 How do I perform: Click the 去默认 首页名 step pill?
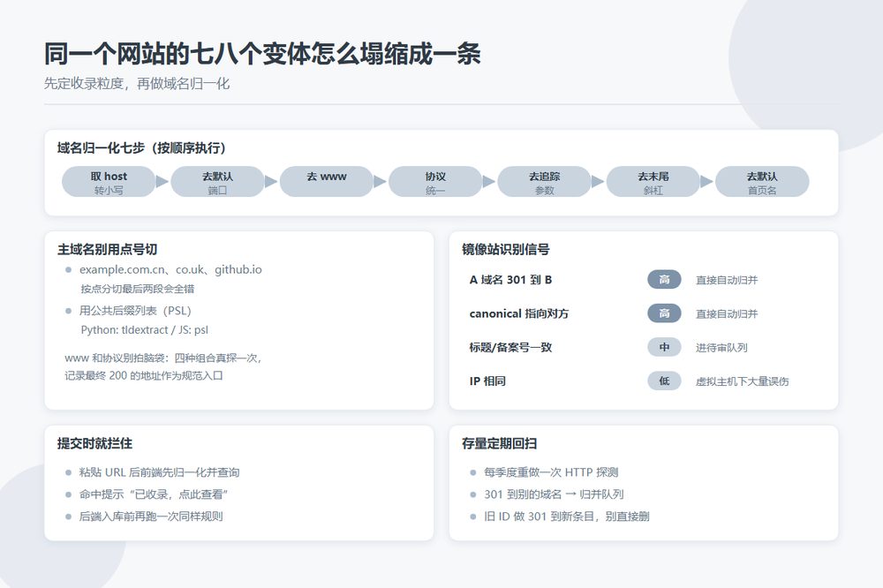point(763,181)
